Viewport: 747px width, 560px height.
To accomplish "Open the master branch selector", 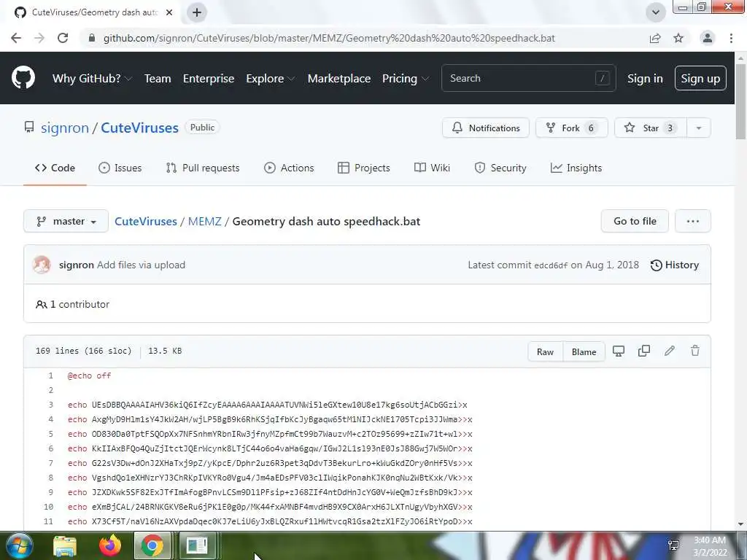I will pos(66,222).
